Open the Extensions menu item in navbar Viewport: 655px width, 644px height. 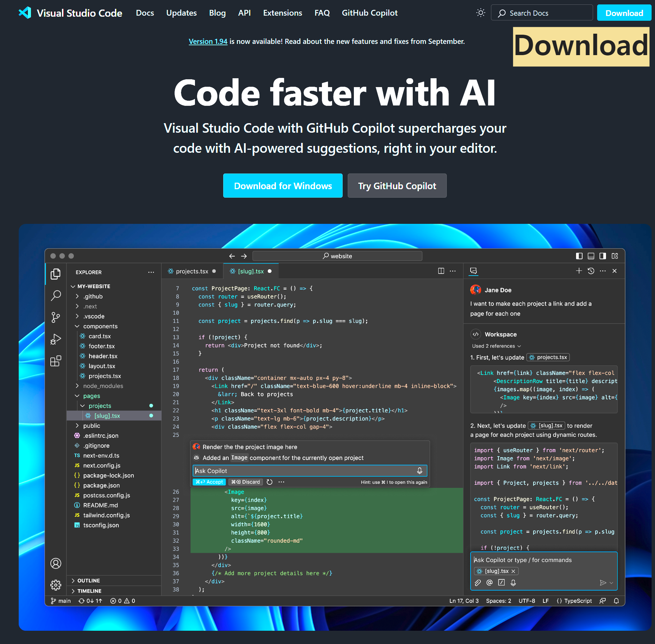pos(282,13)
